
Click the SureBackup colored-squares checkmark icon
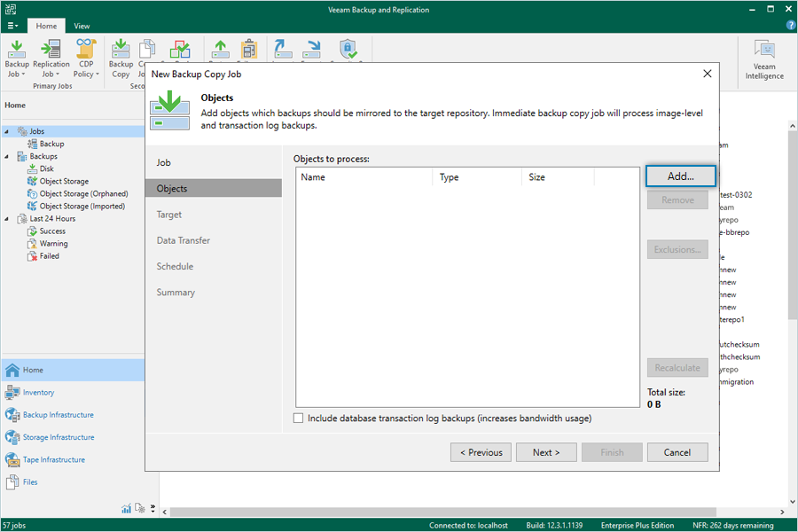[180, 50]
